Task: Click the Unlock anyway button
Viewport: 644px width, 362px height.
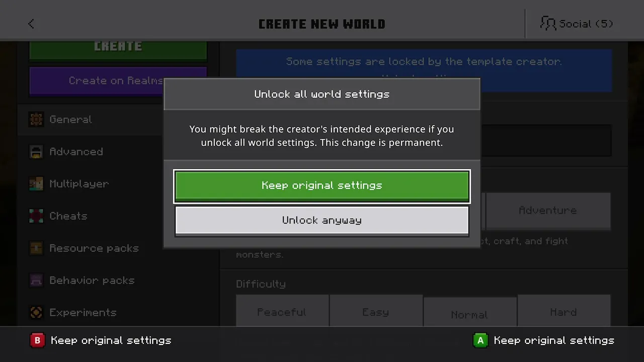Action: coord(322,221)
